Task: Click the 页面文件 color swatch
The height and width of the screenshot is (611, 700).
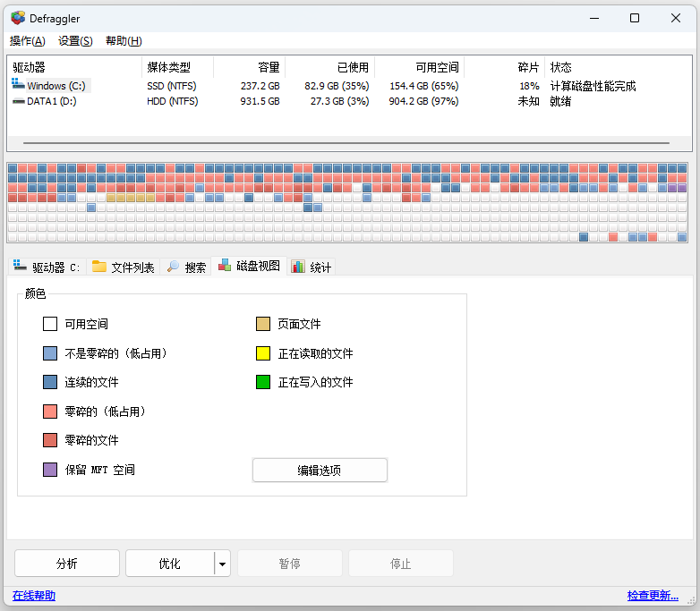Action: [x=263, y=324]
